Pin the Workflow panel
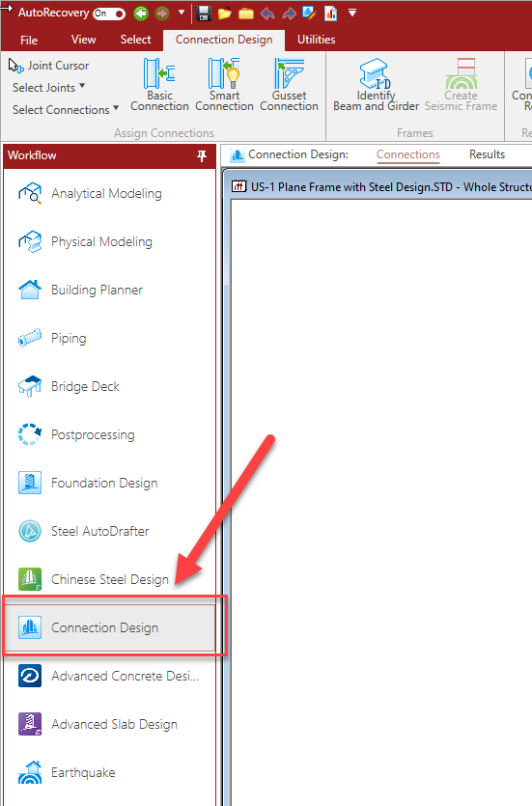Image resolution: width=532 pixels, height=806 pixels. 202,155
